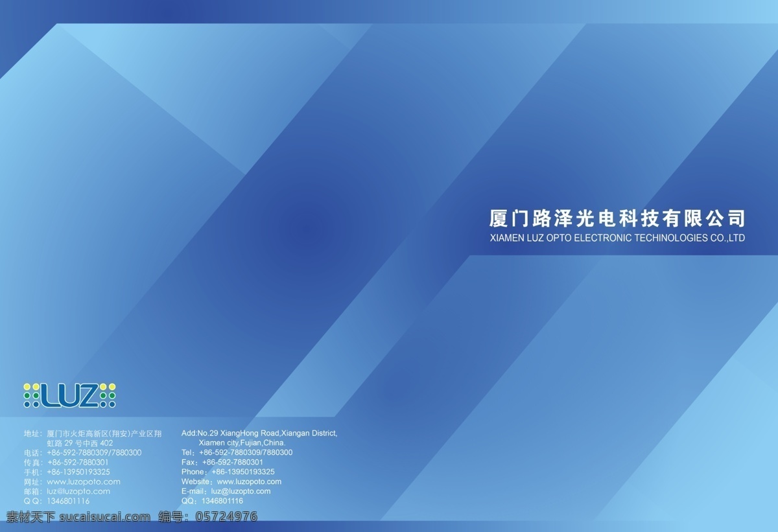Viewport: 778px width, 532px height.
Task: Click the English title XIAMEN LUZ OPTO ELECTRONIC
Action: tap(617, 238)
